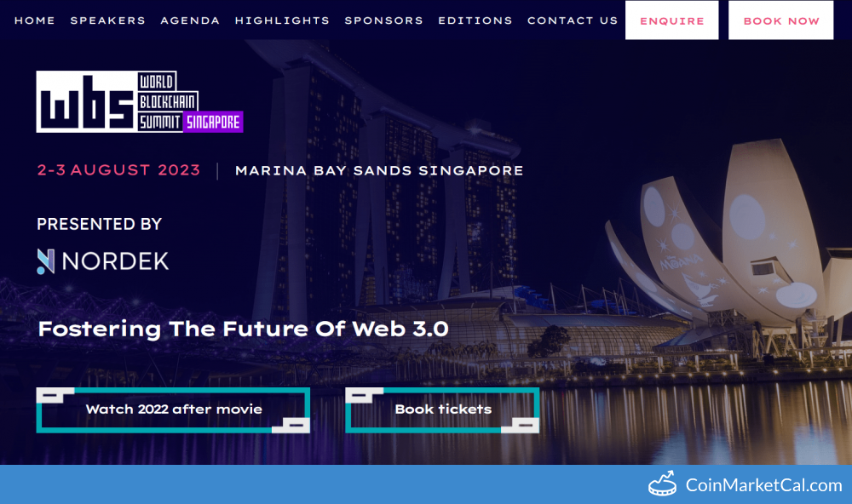Open the Contact Us page

click(x=573, y=20)
